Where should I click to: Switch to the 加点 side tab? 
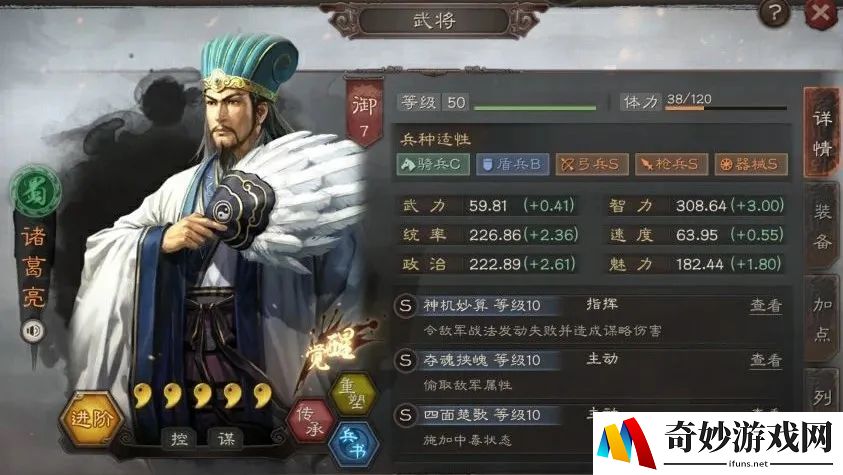pos(821,319)
